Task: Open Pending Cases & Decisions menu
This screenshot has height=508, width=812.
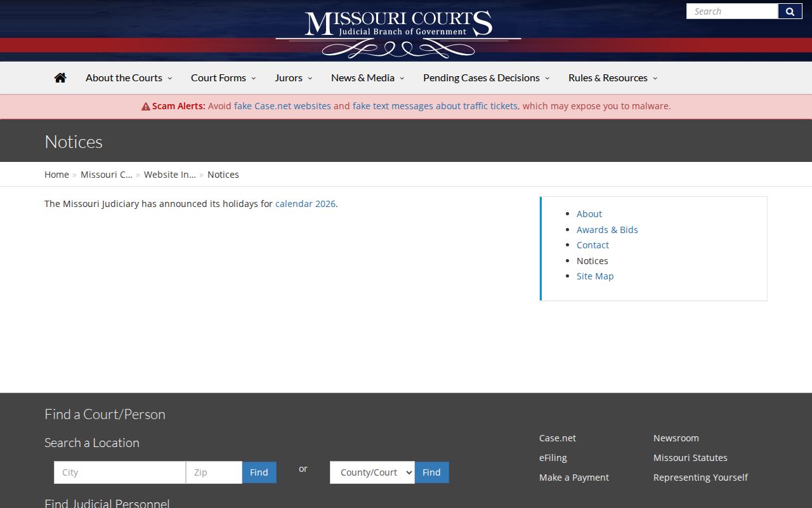Action: [487, 77]
